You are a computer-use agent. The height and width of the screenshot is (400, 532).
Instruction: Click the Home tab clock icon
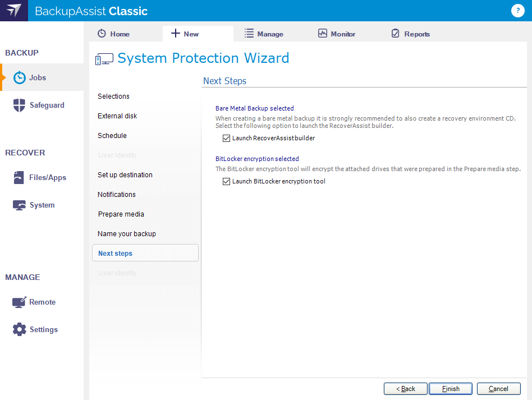point(102,34)
